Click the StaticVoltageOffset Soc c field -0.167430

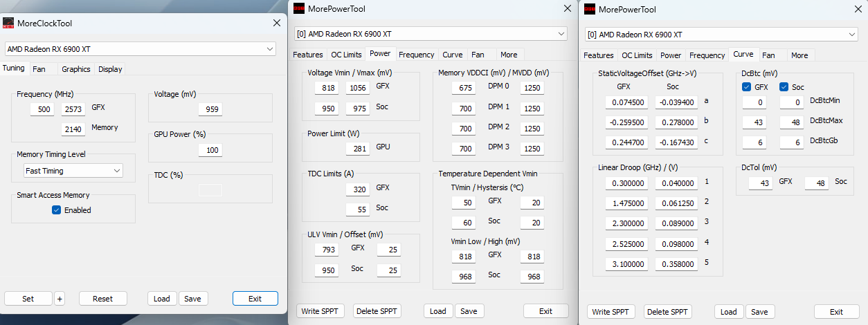(677, 142)
